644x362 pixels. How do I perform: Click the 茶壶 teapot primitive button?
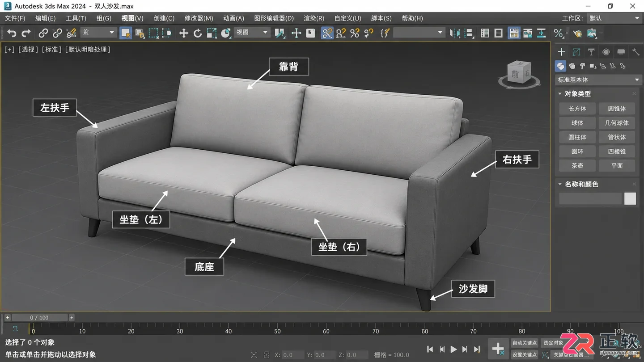click(x=577, y=166)
